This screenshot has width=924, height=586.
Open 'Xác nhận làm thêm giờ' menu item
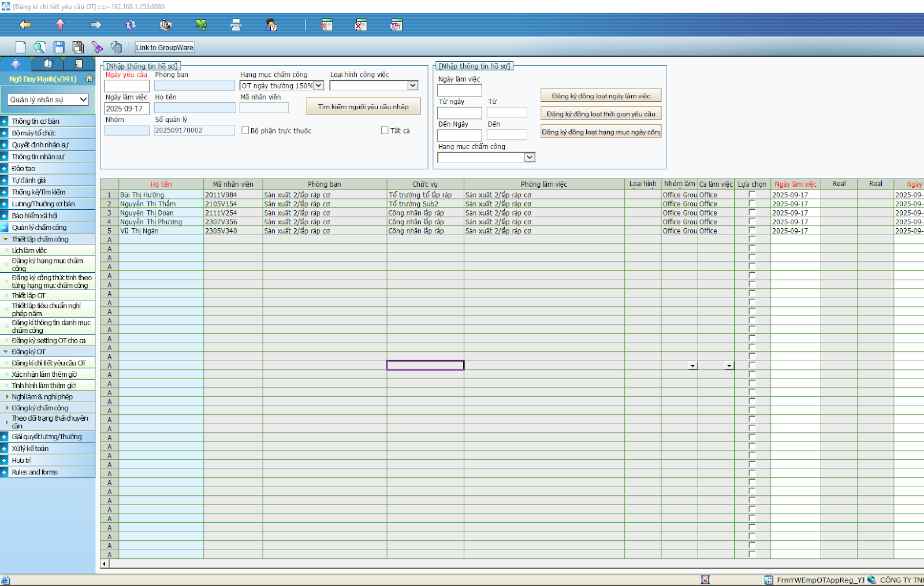[44, 374]
